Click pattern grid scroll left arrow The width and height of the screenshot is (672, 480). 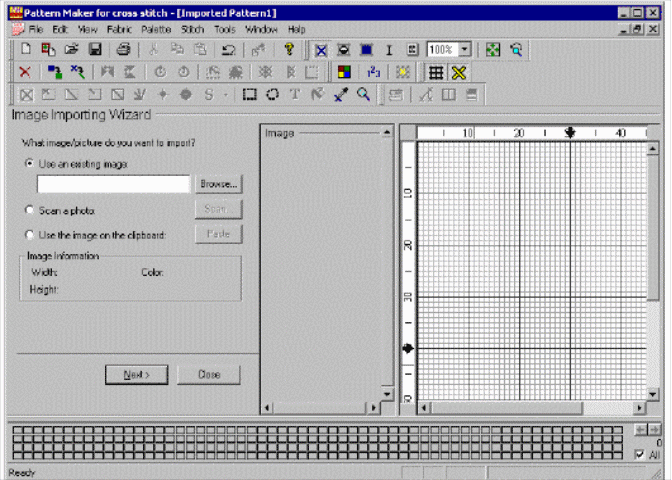424,408
